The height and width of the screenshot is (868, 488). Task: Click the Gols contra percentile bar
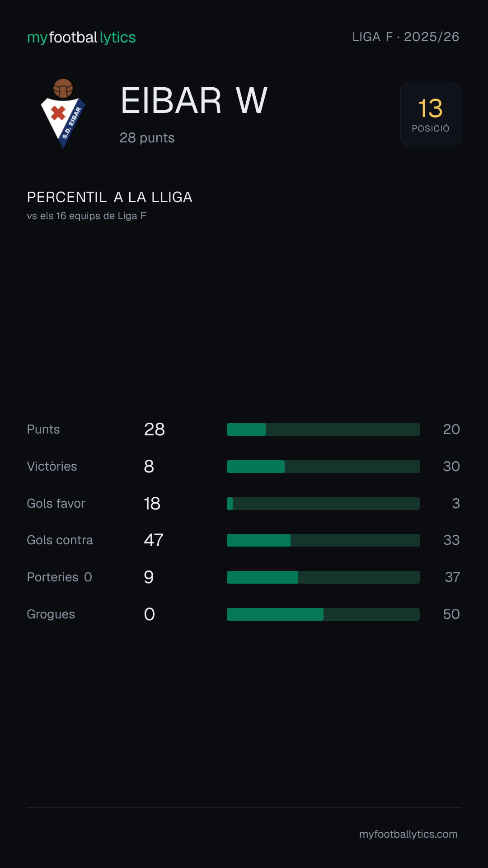coord(323,540)
